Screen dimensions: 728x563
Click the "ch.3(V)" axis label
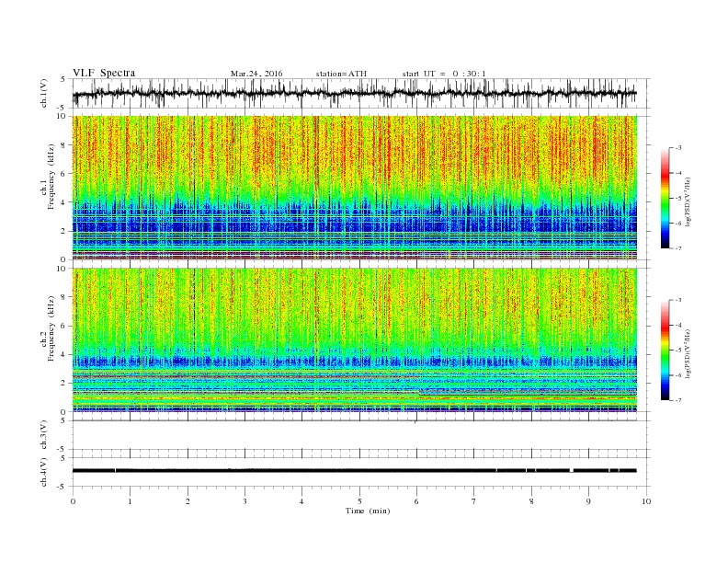pyautogui.click(x=43, y=435)
